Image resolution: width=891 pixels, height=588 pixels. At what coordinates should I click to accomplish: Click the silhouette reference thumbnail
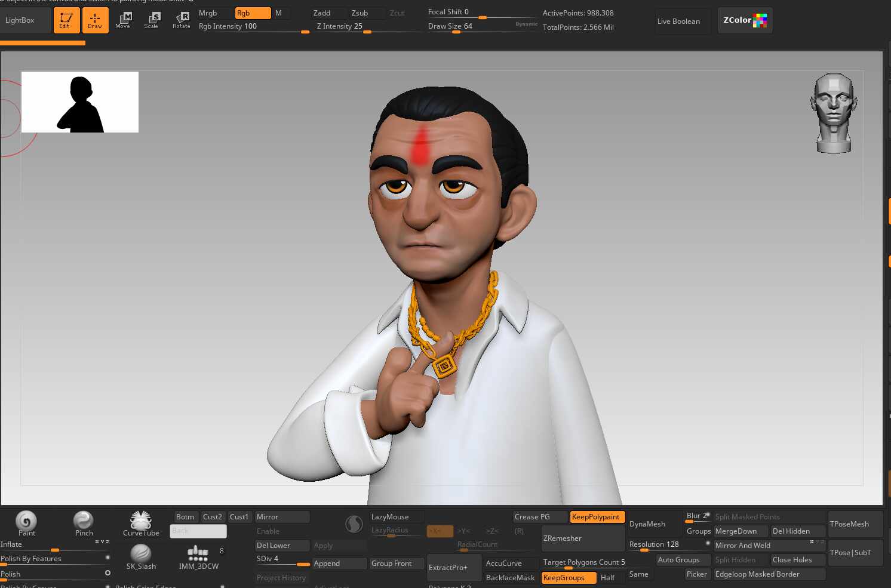pyautogui.click(x=80, y=102)
